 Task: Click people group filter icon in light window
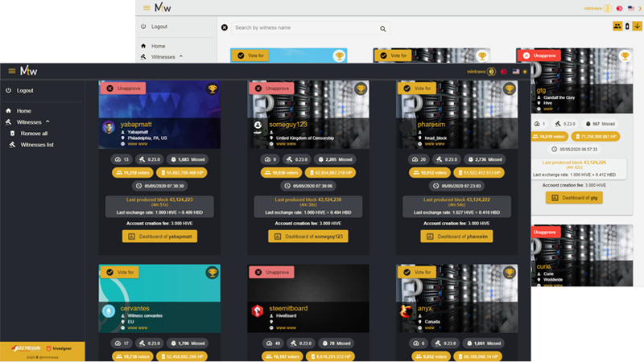pyautogui.click(x=617, y=26)
